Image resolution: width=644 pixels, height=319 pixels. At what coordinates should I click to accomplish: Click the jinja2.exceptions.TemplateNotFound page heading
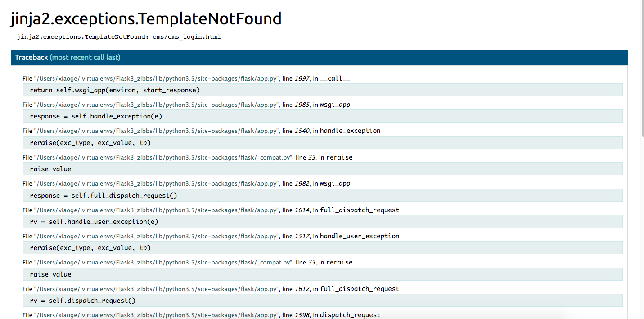tap(146, 19)
